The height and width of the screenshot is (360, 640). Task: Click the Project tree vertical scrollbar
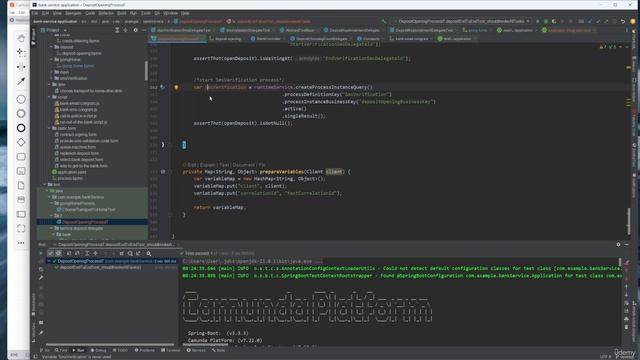click(146, 70)
